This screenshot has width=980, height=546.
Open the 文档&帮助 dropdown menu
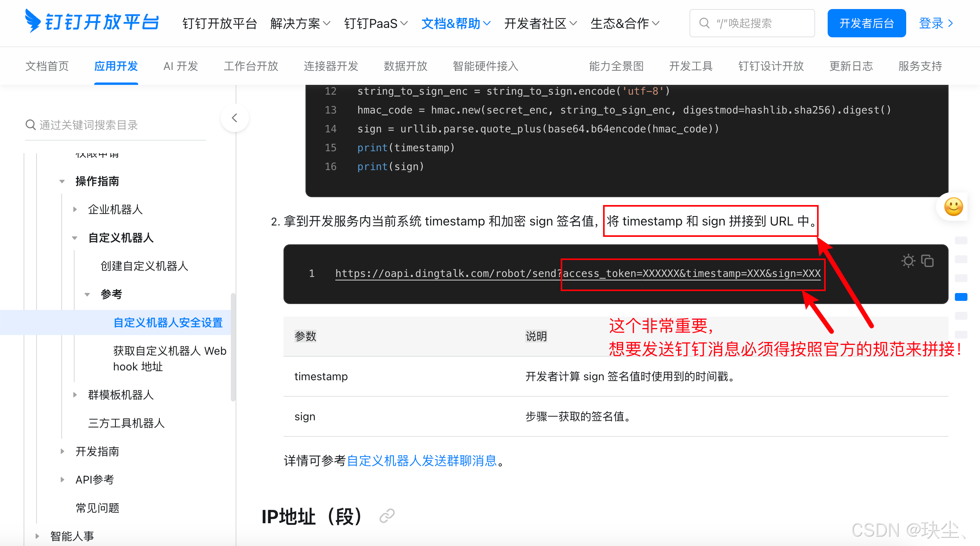456,24
